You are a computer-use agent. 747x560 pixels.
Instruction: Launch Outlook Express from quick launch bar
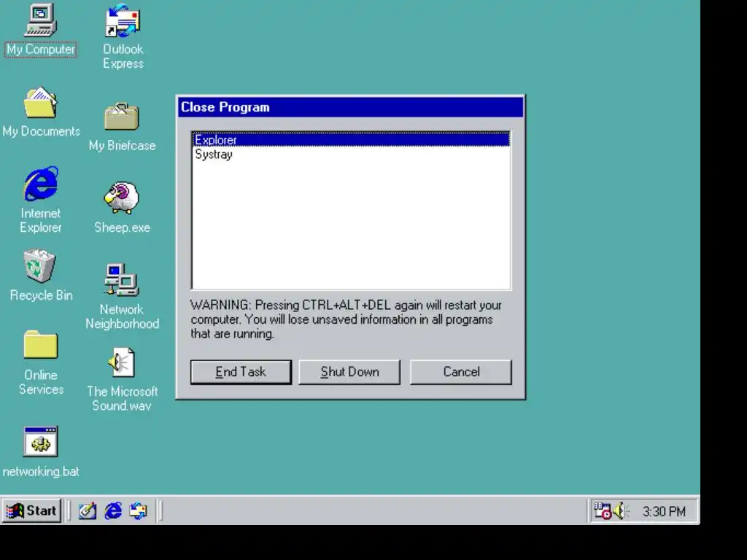(x=138, y=511)
